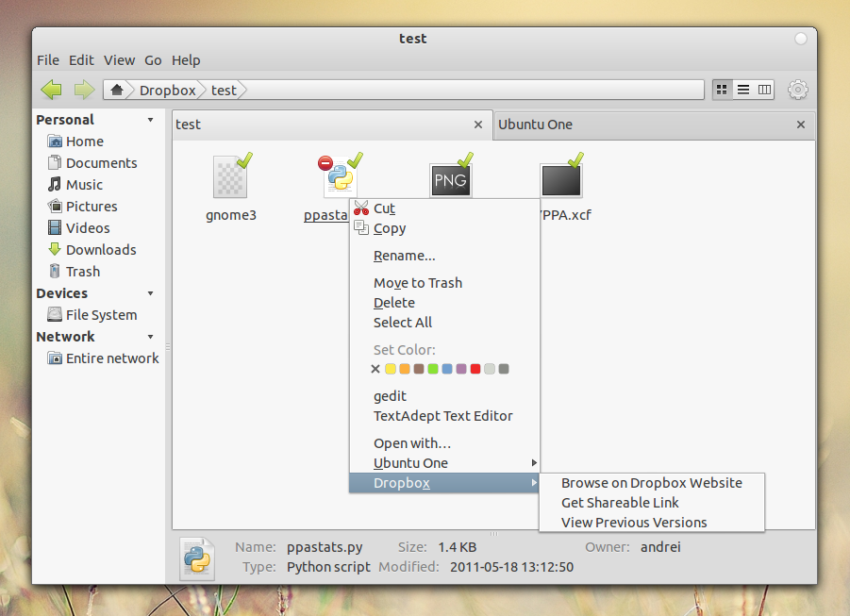Click the round window button in the title bar

click(801, 39)
